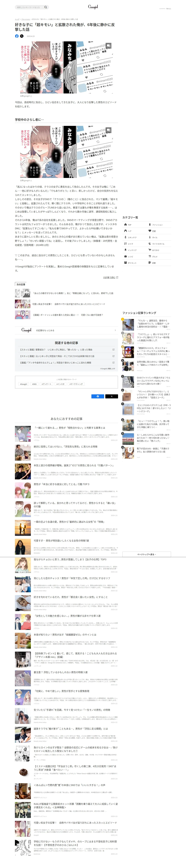The height and width of the screenshot is (868, 186).
Task: Open the グルメ fork-knife category icon
Action: (150, 256)
